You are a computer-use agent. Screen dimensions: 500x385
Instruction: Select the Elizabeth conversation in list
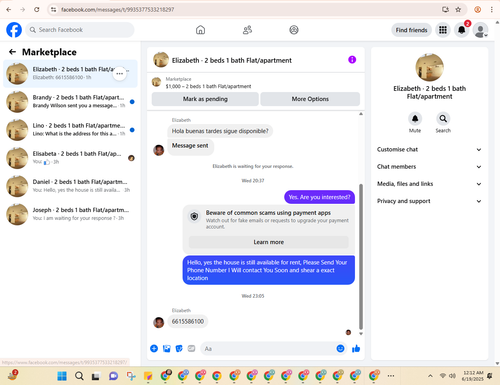70,74
